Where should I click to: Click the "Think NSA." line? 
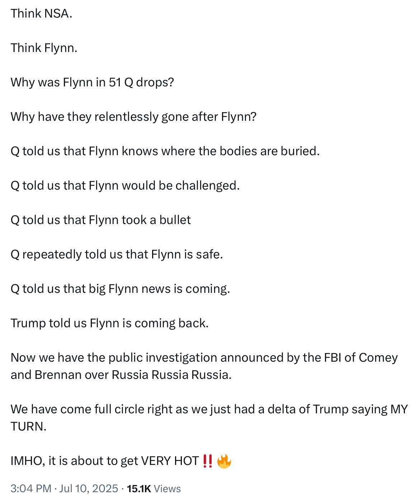click(x=41, y=14)
